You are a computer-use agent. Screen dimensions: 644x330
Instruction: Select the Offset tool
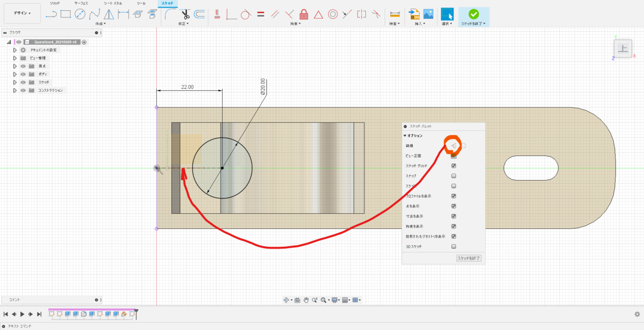pos(199,14)
